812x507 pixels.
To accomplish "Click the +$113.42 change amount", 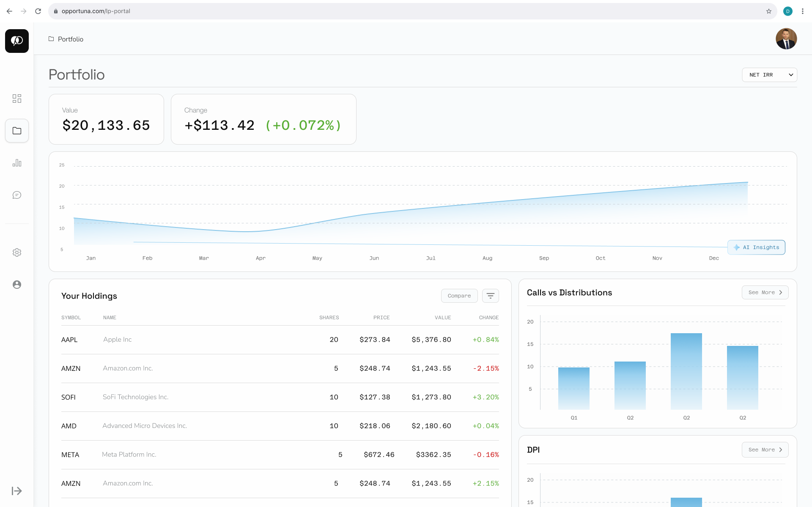I will (x=219, y=125).
